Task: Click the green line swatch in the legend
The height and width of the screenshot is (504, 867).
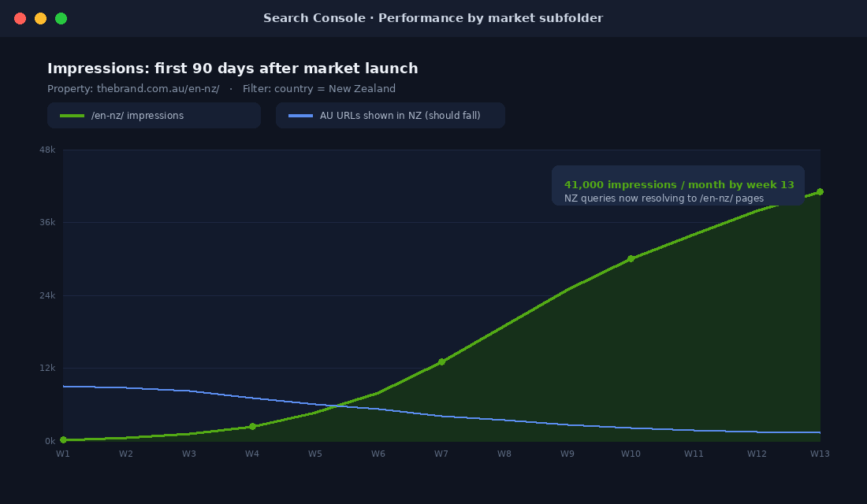Action: [72, 116]
